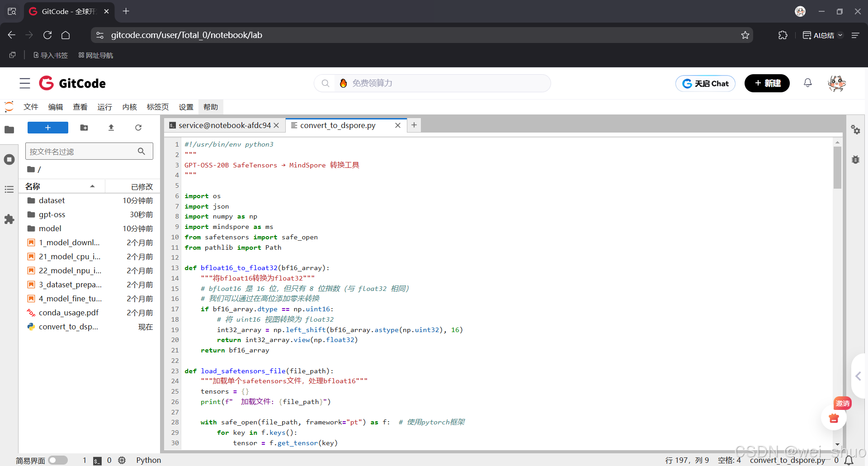Screen dimensions: 868x466
Task: Click the file name filter input
Action: [89, 151]
